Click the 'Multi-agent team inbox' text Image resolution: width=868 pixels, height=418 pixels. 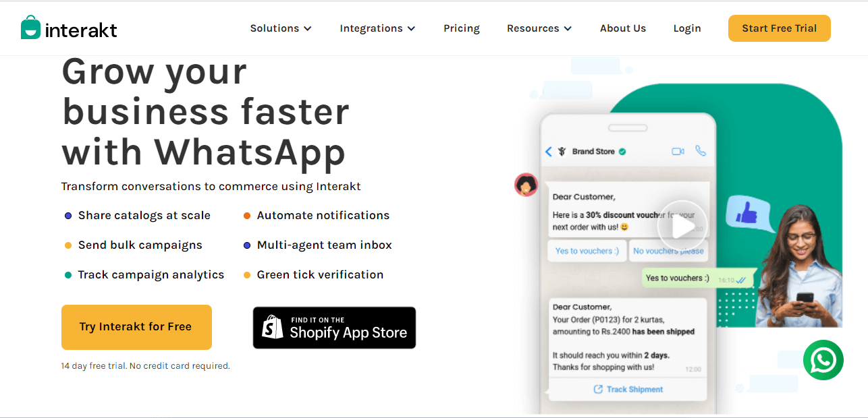tap(325, 245)
